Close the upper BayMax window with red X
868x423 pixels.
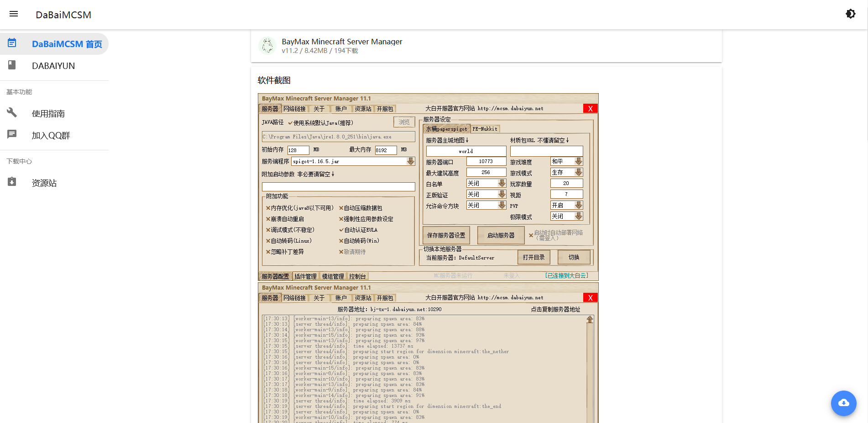(590, 109)
